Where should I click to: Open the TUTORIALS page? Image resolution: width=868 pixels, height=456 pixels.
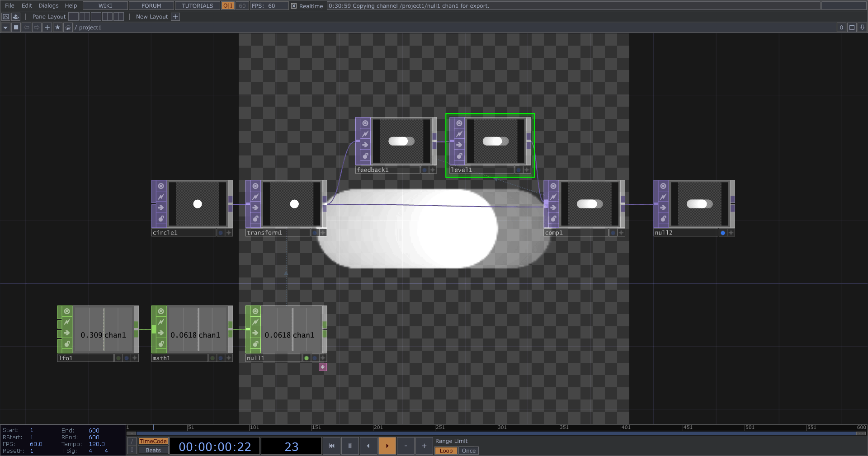(x=197, y=6)
